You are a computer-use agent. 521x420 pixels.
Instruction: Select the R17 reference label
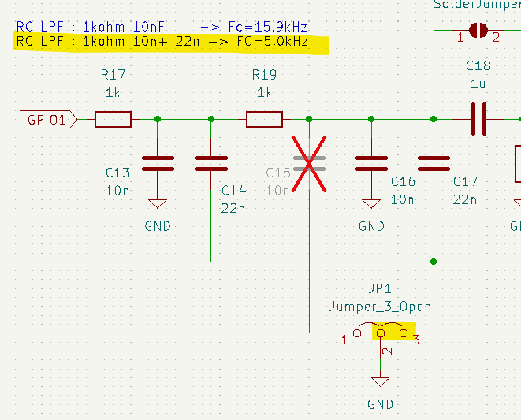(x=113, y=75)
